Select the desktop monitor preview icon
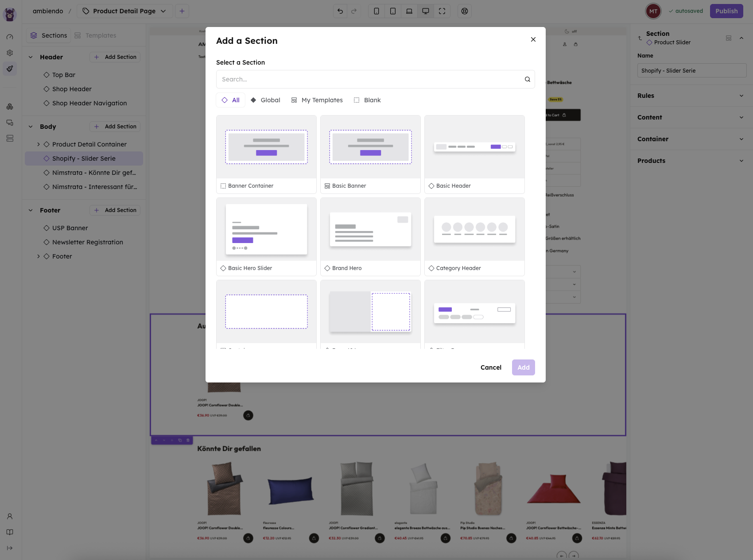This screenshot has width=753, height=560. (x=426, y=11)
